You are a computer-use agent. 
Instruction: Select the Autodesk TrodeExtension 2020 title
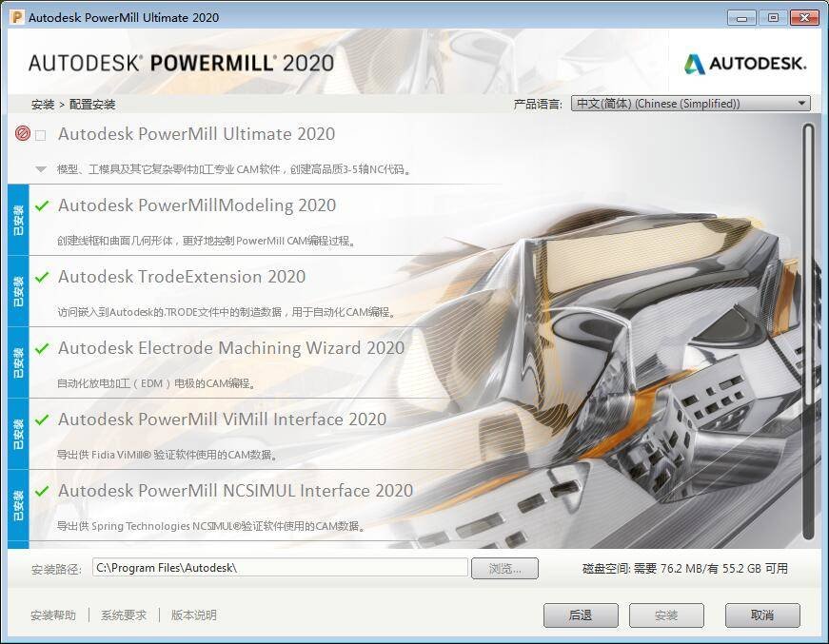(182, 277)
